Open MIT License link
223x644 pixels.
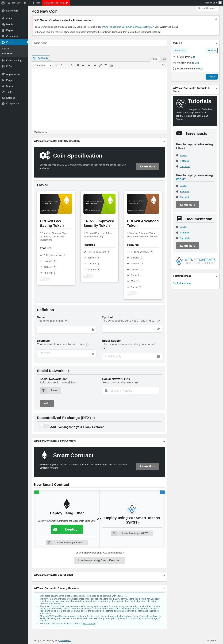click(x=89, y=624)
